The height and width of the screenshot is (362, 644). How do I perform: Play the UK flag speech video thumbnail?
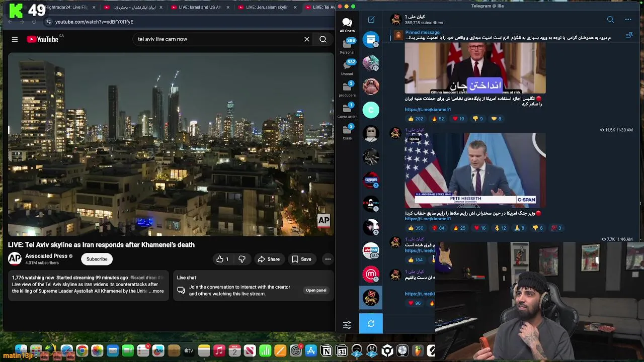click(475, 68)
